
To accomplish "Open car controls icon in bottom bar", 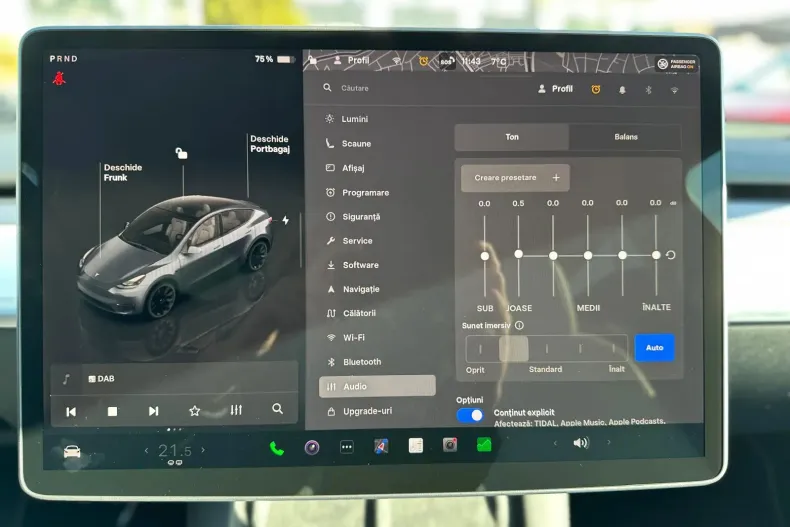I will pos(72,451).
